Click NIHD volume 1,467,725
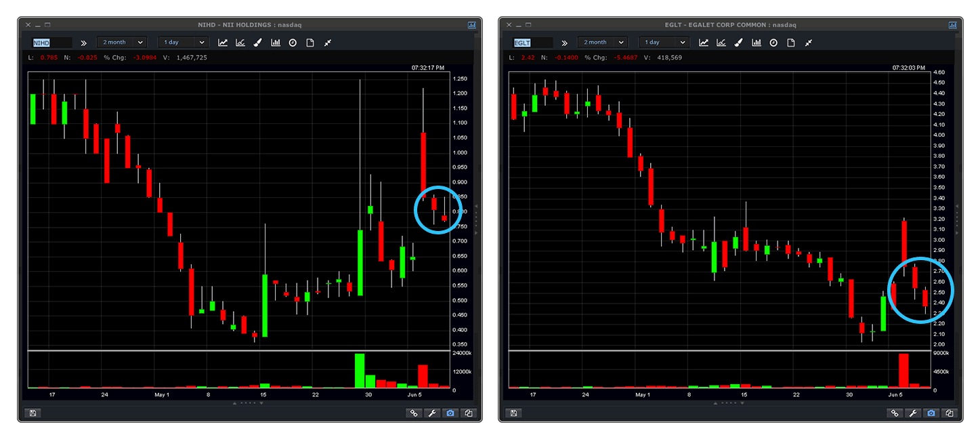 click(x=192, y=58)
